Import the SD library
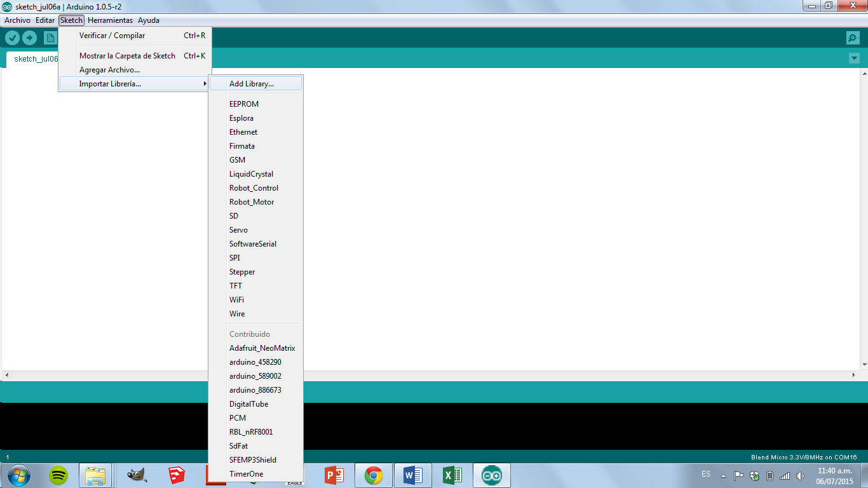This screenshot has width=868, height=488. click(x=256, y=216)
